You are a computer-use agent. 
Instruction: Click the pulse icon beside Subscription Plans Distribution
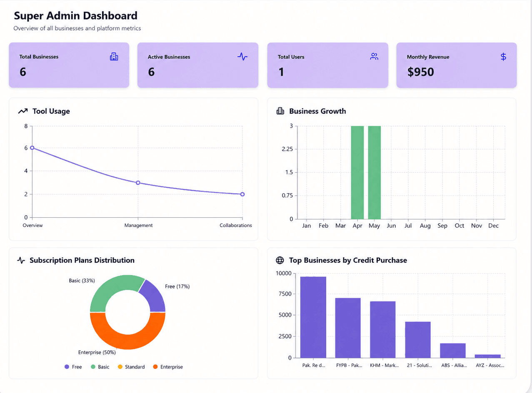[21, 260]
